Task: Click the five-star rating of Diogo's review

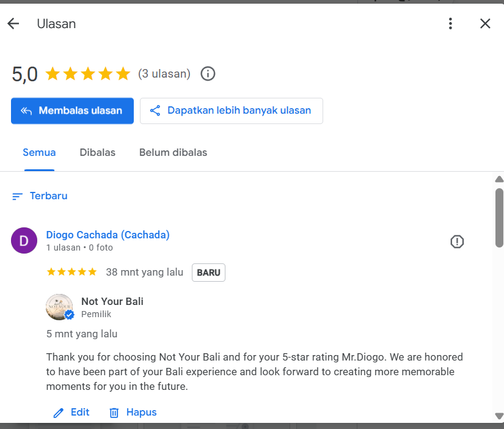Action: [x=71, y=272]
